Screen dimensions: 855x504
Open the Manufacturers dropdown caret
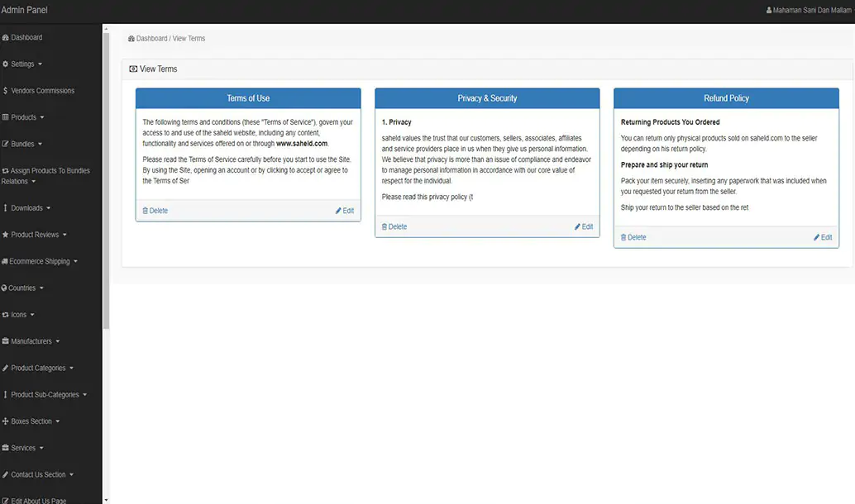pyautogui.click(x=57, y=341)
